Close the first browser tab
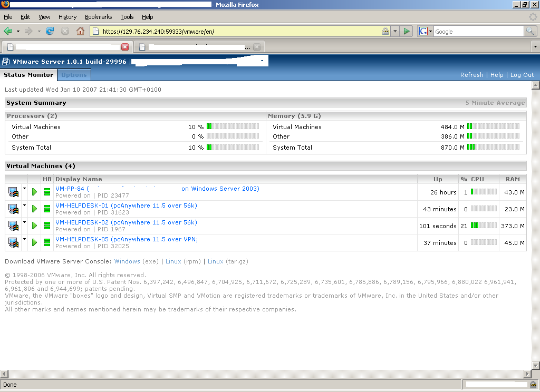 tap(125, 47)
